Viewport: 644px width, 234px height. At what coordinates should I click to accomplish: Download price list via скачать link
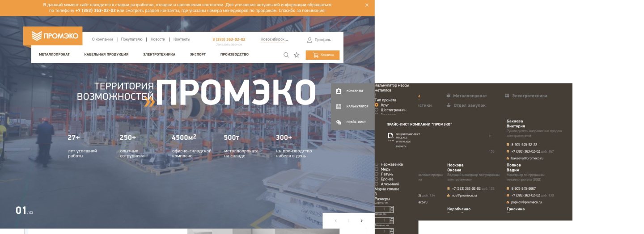click(401, 146)
